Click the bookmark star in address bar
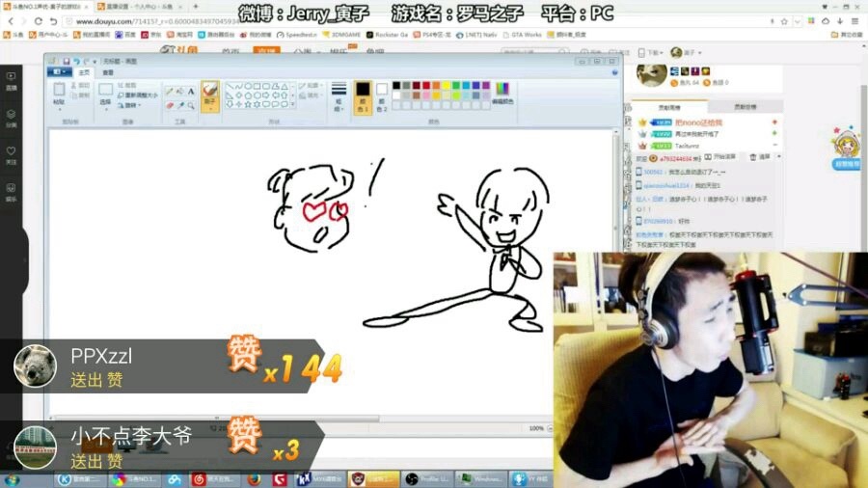868x488 pixels. [x=784, y=21]
